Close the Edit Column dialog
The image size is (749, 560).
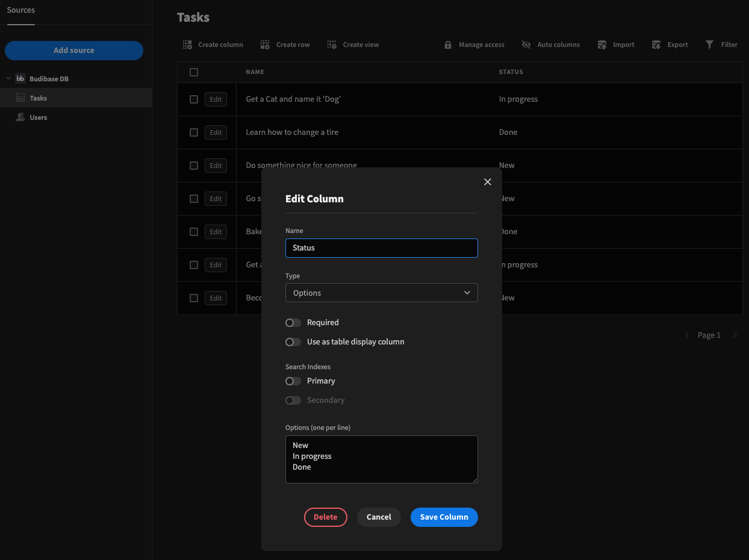[x=488, y=182]
